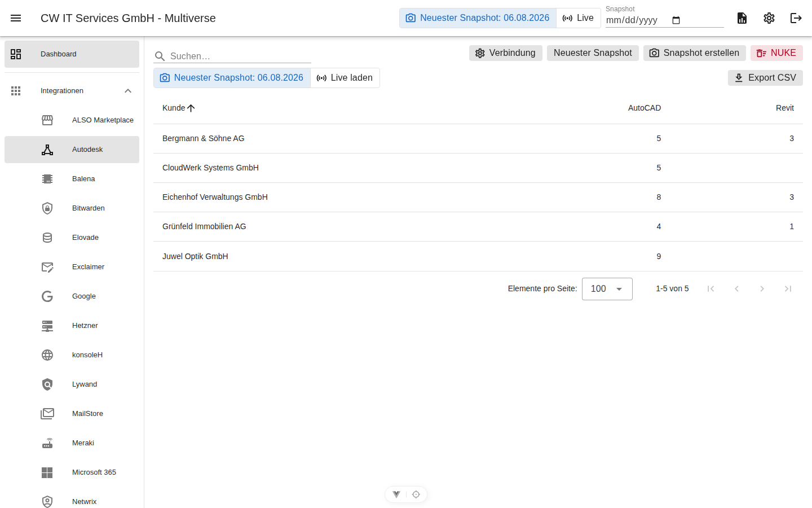The width and height of the screenshot is (812, 508).
Task: Click the Autodesk sidebar icon
Action: click(x=47, y=150)
